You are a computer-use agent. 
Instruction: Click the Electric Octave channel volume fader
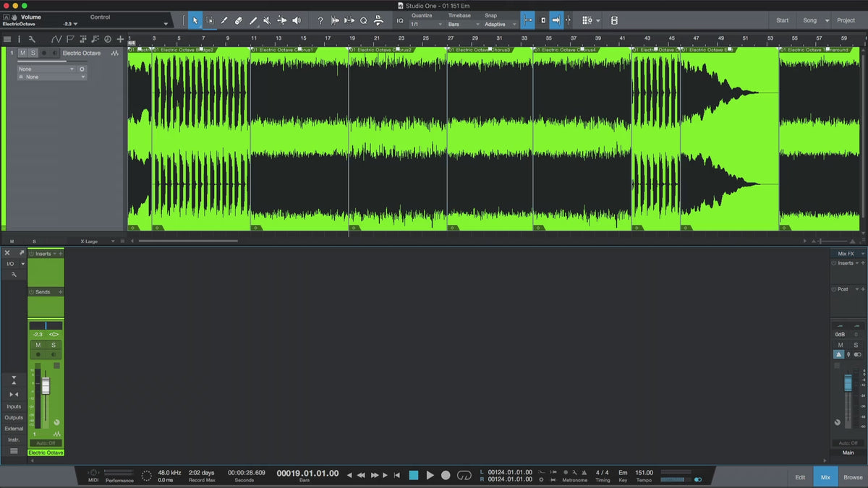(46, 386)
